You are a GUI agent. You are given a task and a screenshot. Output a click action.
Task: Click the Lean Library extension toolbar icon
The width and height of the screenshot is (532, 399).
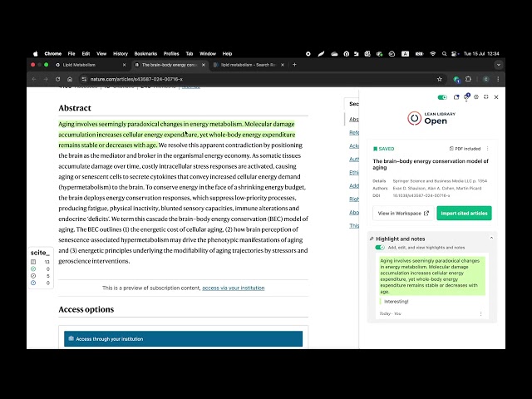coord(456,80)
